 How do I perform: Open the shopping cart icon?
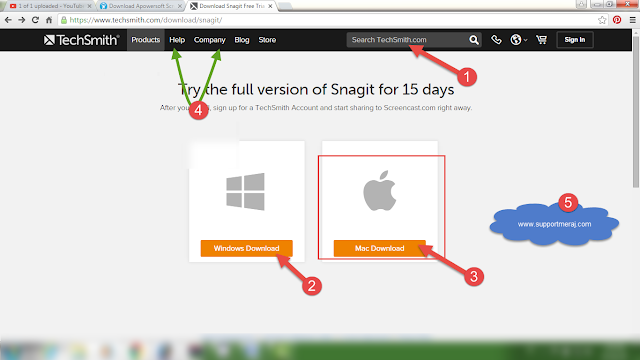[x=541, y=40]
